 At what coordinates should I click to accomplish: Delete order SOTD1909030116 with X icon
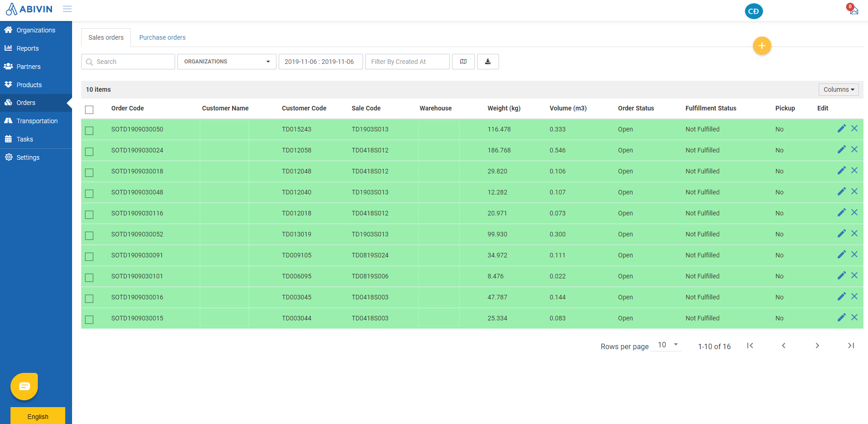click(854, 213)
